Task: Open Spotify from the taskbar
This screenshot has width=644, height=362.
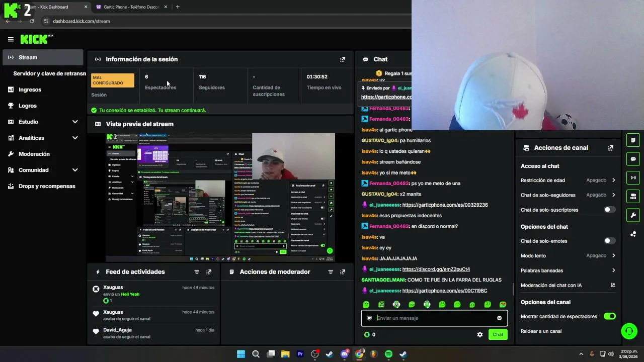Action: point(388,354)
